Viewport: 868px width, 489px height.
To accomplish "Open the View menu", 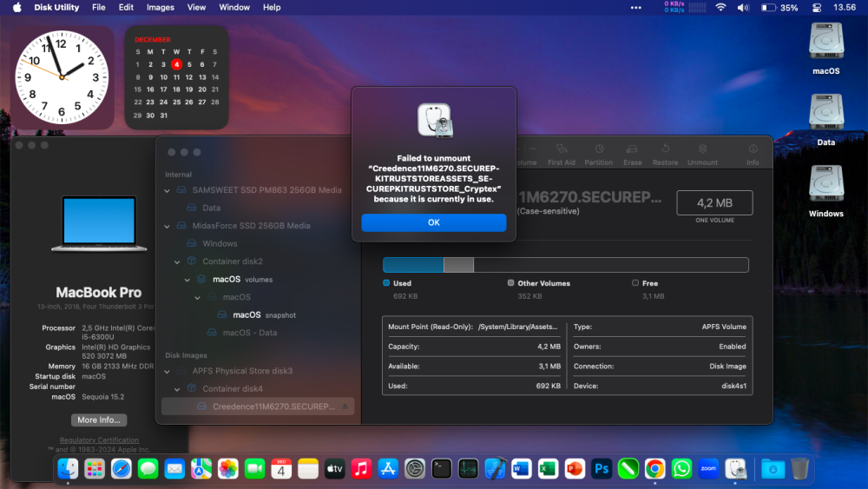I will point(196,7).
